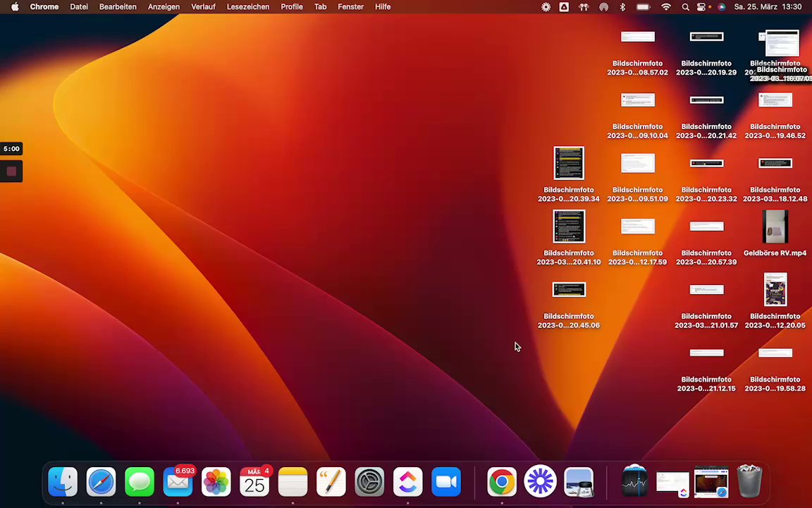Stop the screen recording with red square
The height and width of the screenshot is (508, 812).
(x=11, y=171)
